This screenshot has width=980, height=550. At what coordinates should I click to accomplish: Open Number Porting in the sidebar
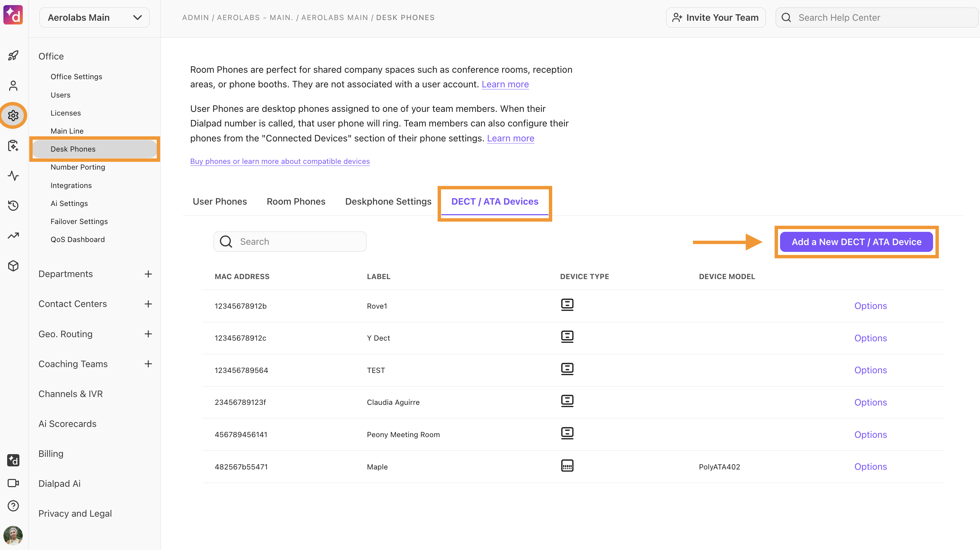tap(78, 167)
